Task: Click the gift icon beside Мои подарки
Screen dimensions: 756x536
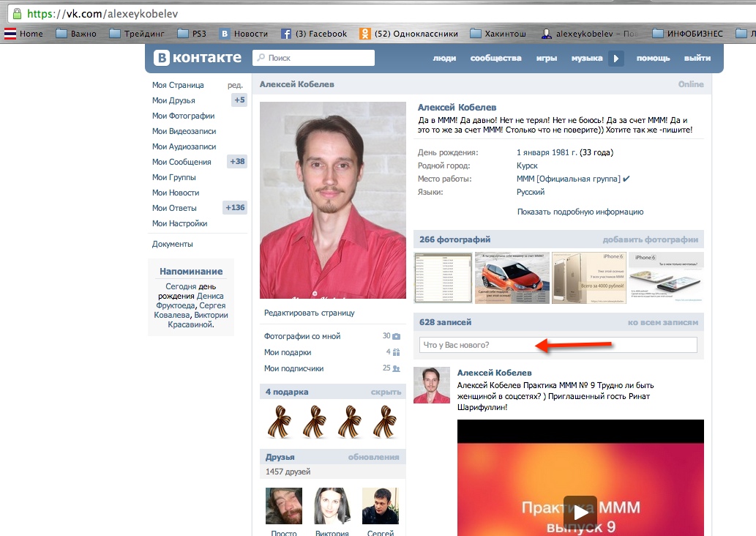Action: pyautogui.click(x=397, y=352)
